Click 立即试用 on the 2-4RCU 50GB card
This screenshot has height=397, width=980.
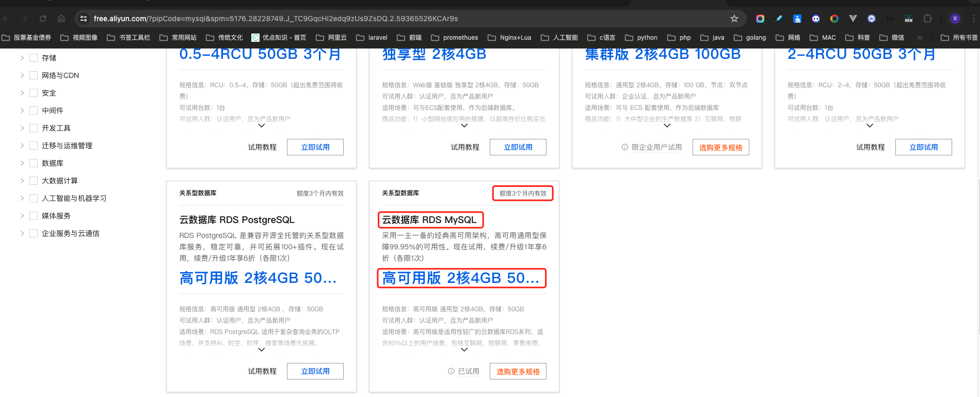click(924, 147)
